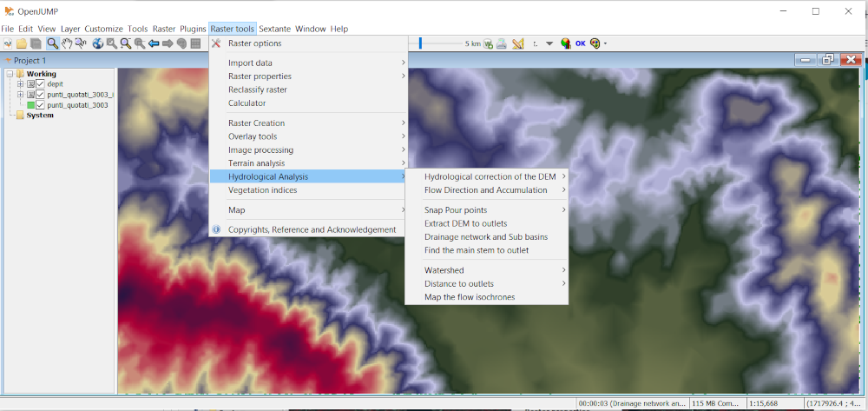The width and height of the screenshot is (868, 411).
Task: Minimize the Project 1 inner window
Action: pos(806,60)
